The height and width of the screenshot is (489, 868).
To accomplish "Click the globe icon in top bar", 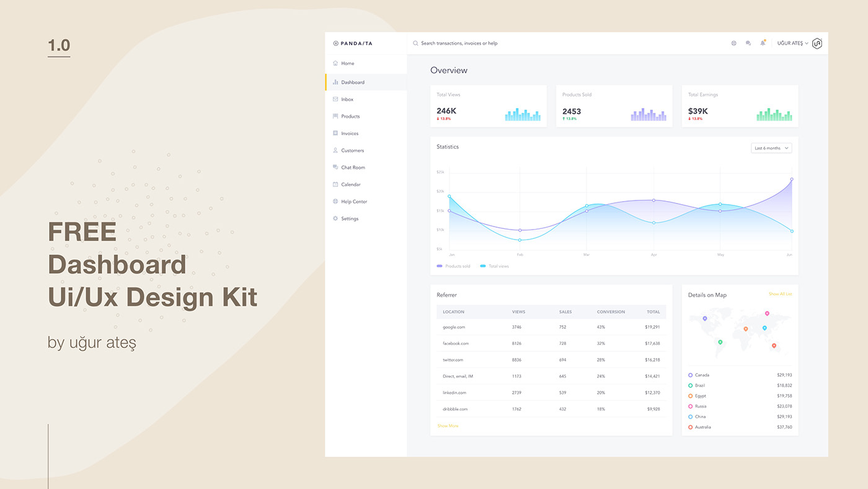I will [733, 43].
